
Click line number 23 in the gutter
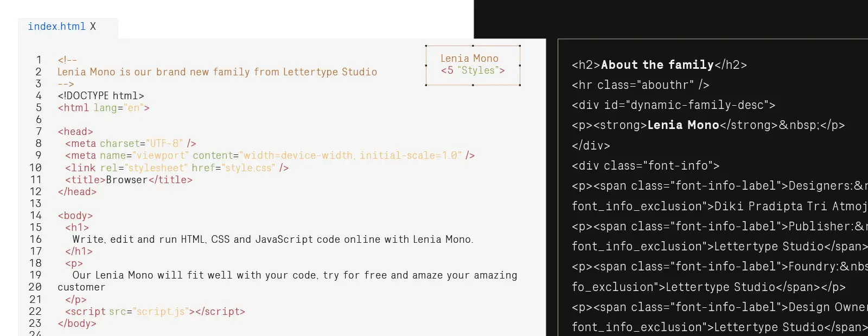35,323
